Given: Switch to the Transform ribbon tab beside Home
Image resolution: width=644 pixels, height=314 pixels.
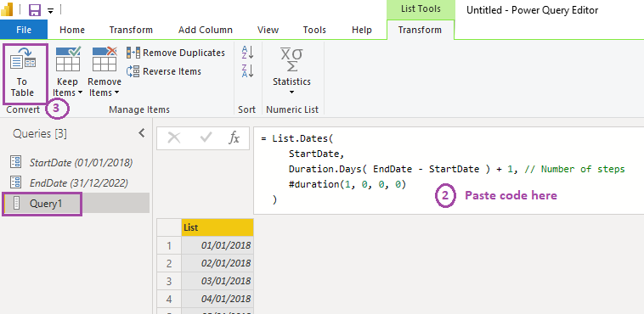Looking at the screenshot, I should pyautogui.click(x=131, y=30).
